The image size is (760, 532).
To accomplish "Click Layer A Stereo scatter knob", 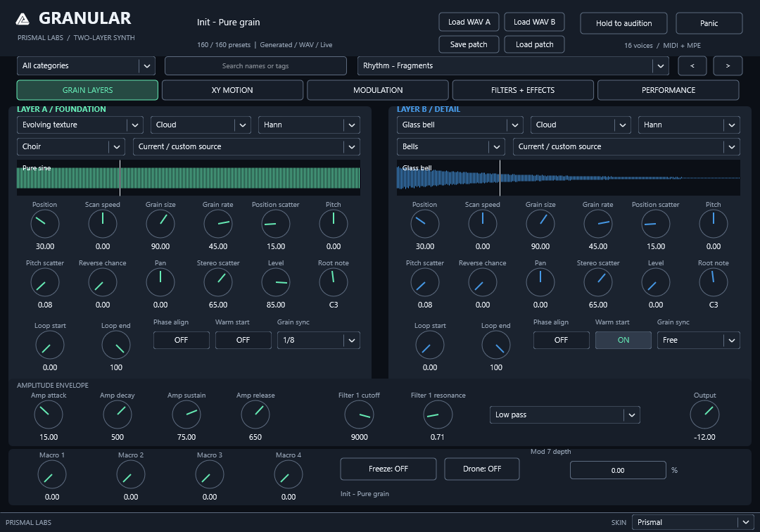I will 218,282.
